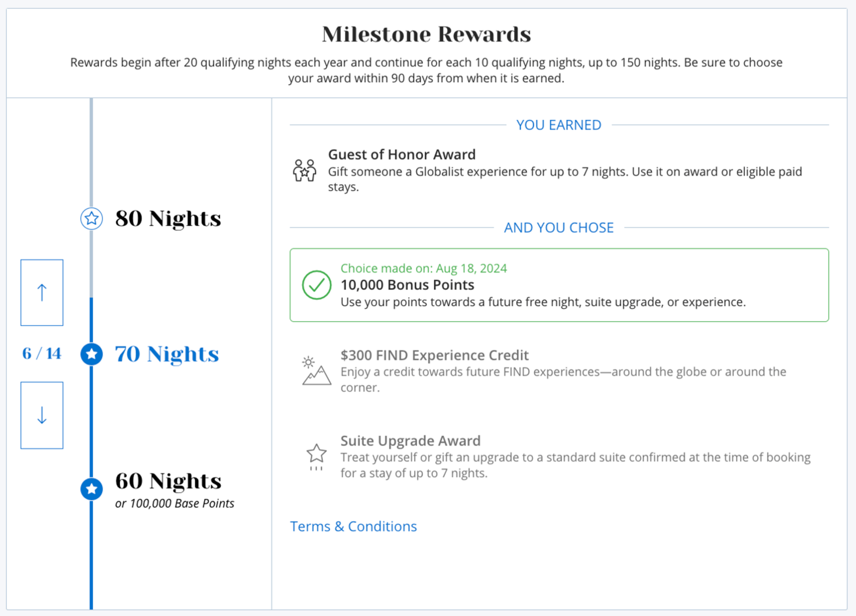Select the 80 Nights star marker
This screenshot has width=856, height=616.
pos(91,218)
